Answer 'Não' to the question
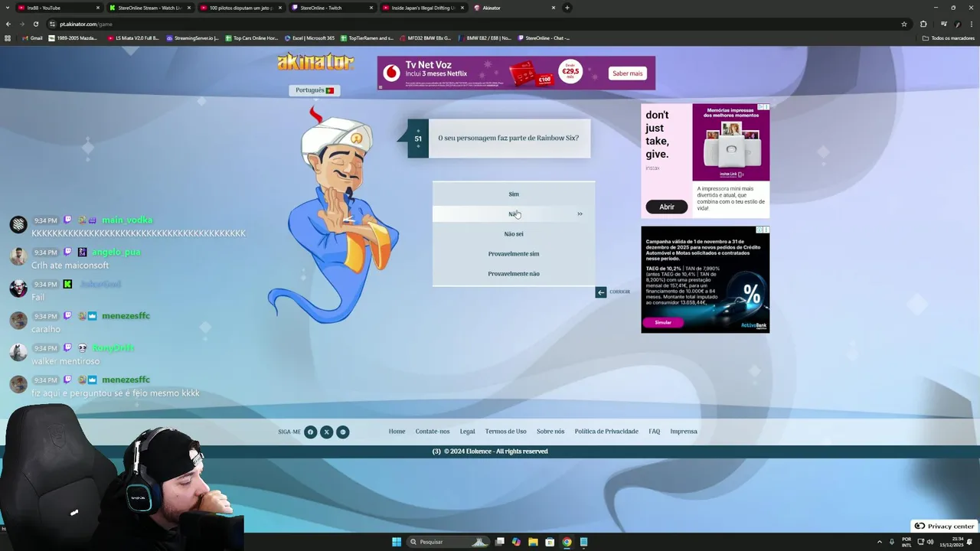Image resolution: width=980 pixels, height=551 pixels. pos(514,214)
